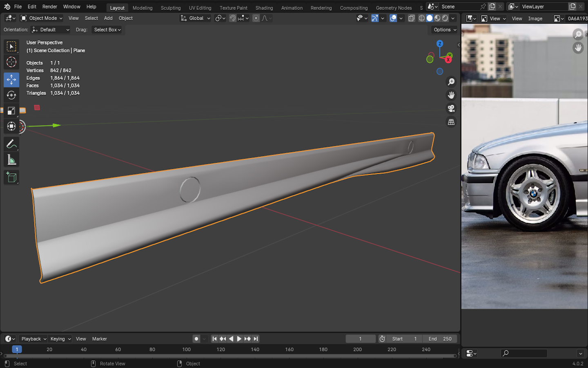Add a new view layer with the copy icon
Image resolution: width=588 pixels, height=368 pixels.
click(x=572, y=7)
